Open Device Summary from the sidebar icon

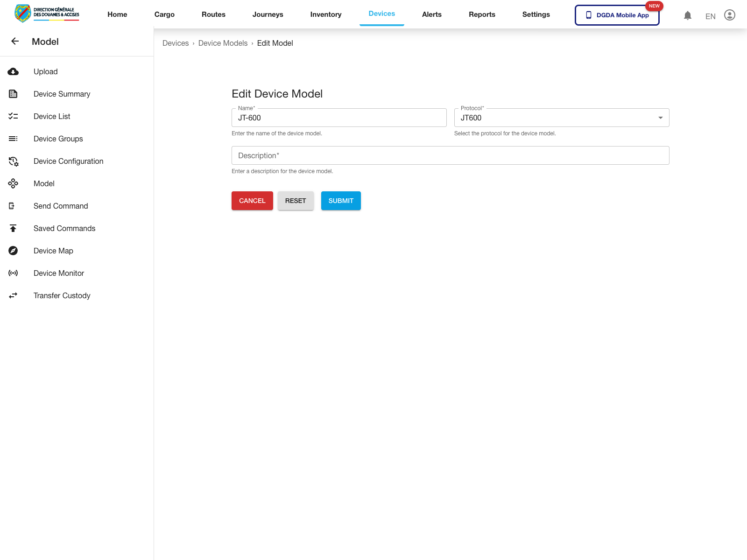(13, 94)
